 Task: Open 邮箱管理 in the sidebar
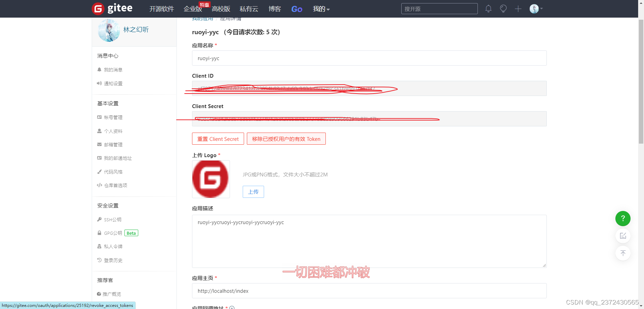113,145
